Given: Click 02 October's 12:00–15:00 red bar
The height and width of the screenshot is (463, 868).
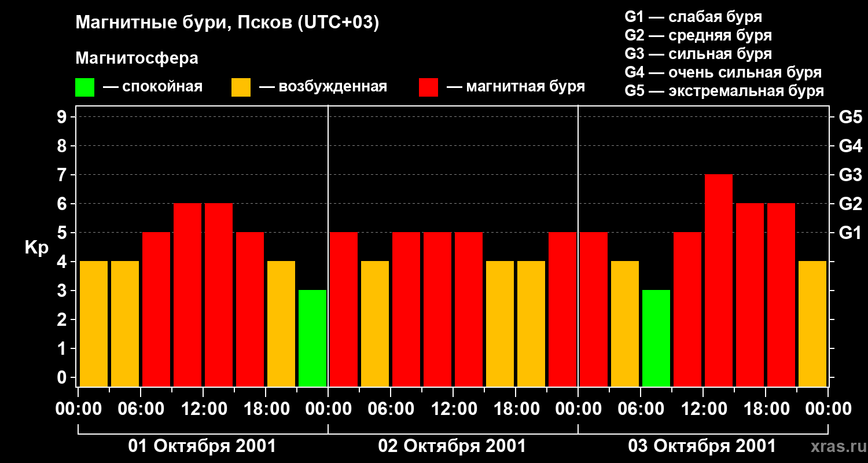Looking at the screenshot, I should click(469, 309).
